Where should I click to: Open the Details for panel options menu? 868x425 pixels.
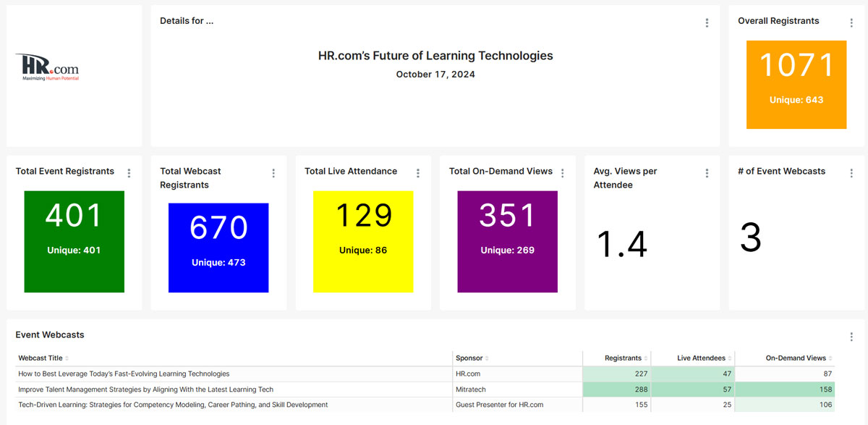(x=707, y=23)
